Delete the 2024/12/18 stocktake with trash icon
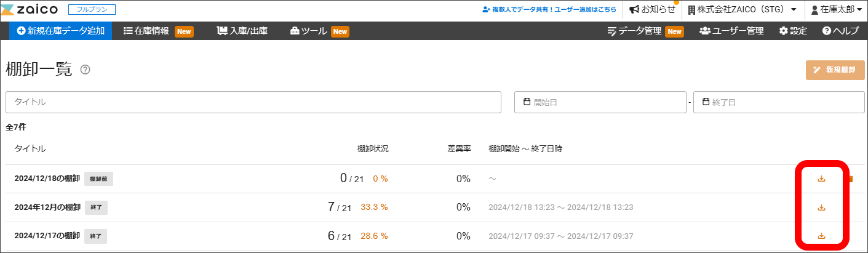The height and width of the screenshot is (253, 868). click(851, 179)
